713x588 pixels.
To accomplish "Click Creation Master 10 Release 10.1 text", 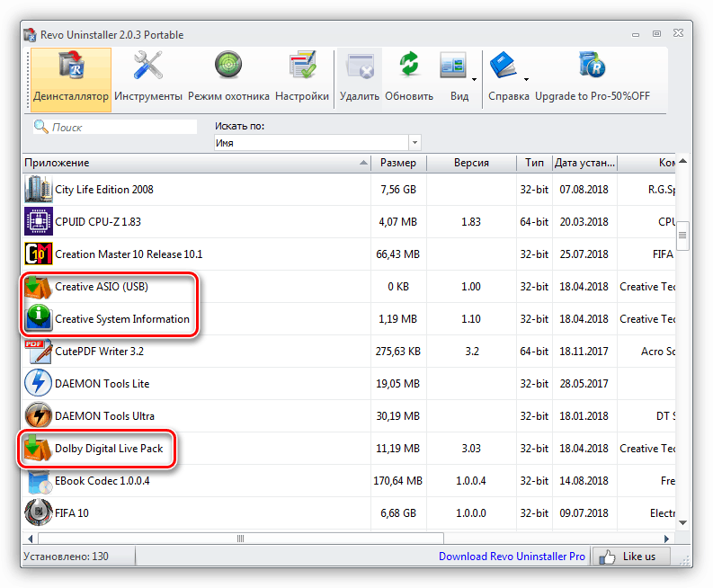I will [x=129, y=254].
